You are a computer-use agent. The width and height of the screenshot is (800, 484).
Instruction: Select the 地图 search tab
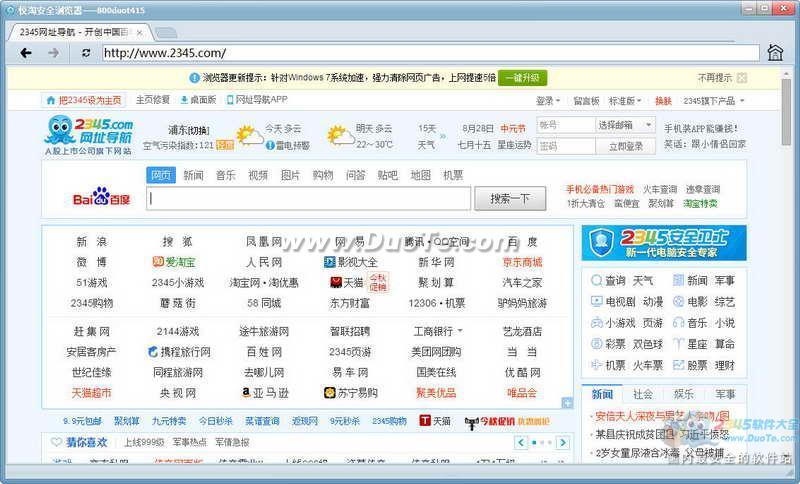click(x=420, y=175)
